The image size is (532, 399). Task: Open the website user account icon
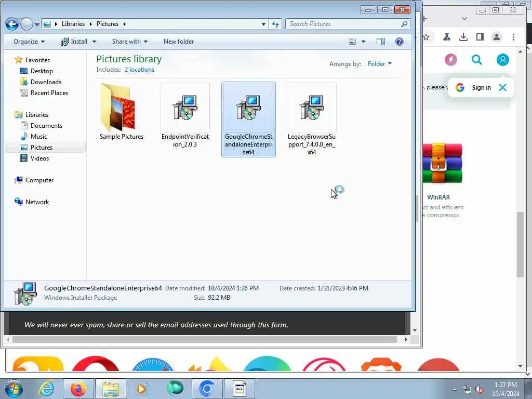point(502,60)
